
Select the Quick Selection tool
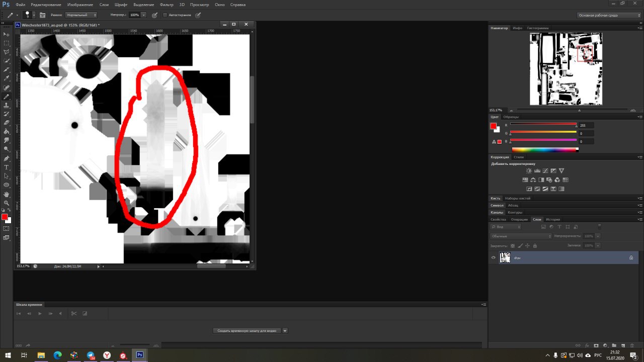[x=7, y=61]
